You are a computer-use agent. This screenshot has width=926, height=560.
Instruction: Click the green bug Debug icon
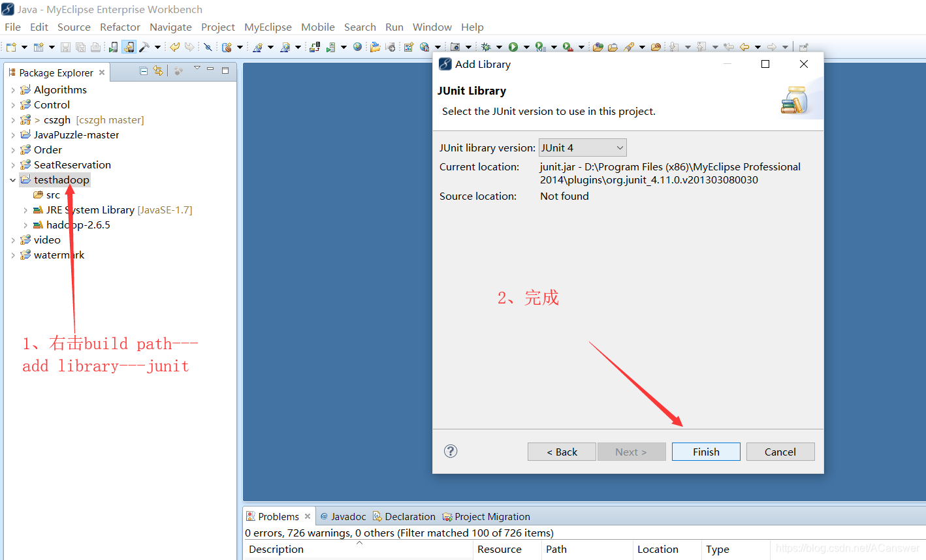(486, 47)
